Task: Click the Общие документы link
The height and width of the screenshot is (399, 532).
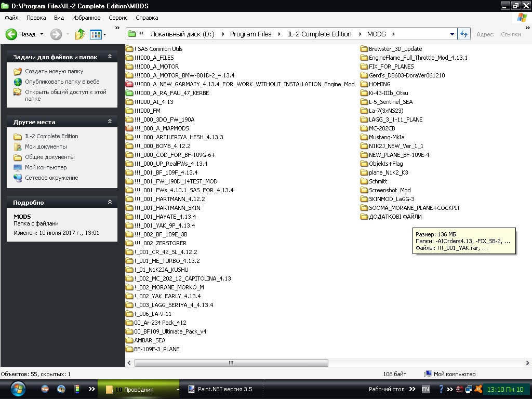Action: (x=49, y=157)
